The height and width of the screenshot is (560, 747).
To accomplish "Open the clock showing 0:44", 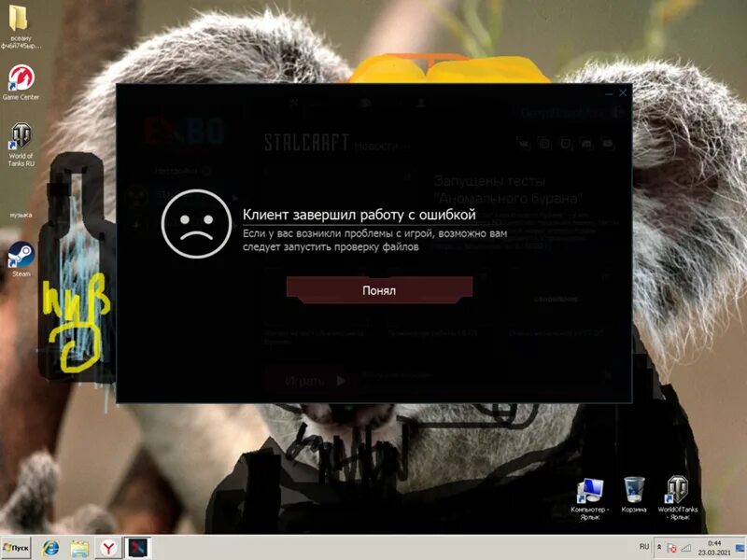I will [714, 548].
